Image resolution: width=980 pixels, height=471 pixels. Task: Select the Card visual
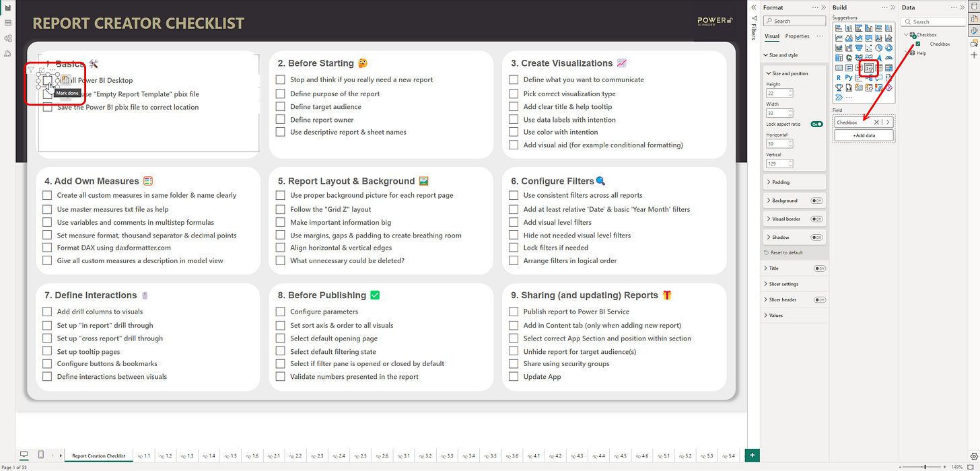839,67
